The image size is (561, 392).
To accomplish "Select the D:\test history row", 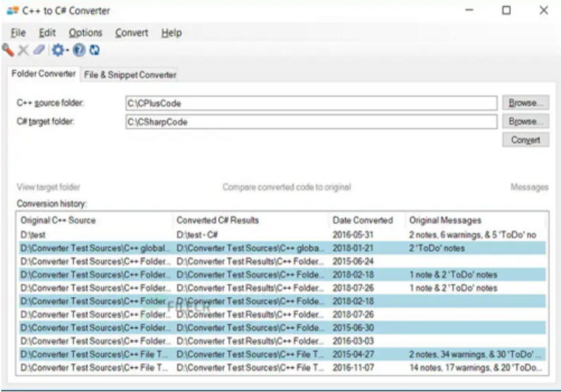I will 283,235.
